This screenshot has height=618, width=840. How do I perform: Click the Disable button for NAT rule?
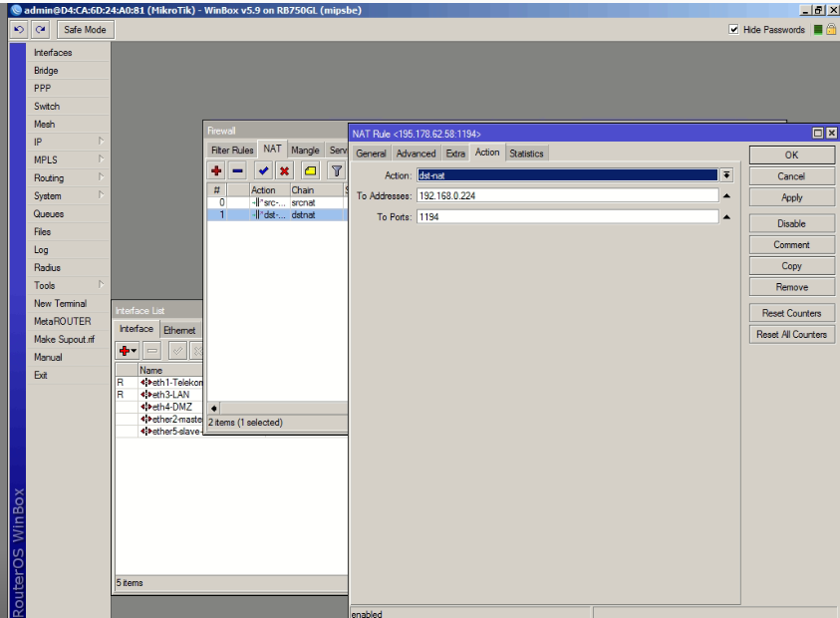click(x=791, y=223)
